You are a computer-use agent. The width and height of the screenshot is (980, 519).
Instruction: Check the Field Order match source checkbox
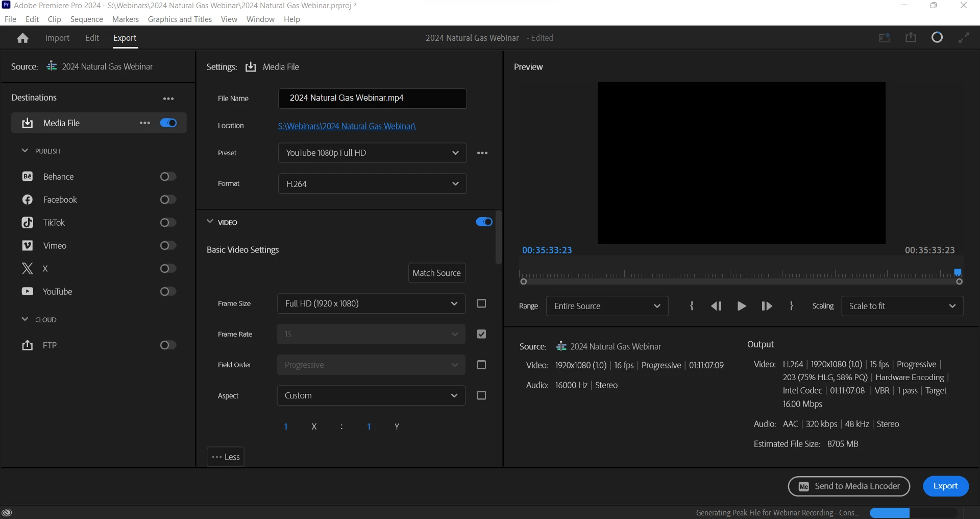[481, 365]
